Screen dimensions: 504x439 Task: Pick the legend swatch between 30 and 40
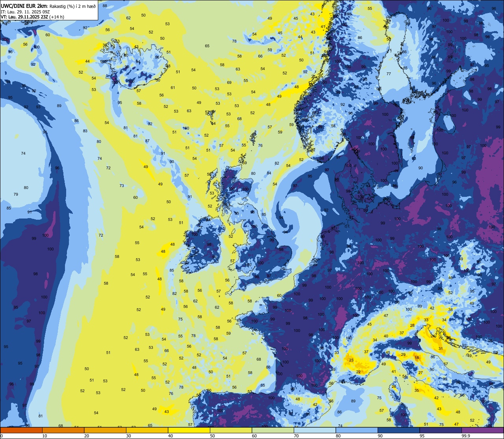(x=147, y=430)
